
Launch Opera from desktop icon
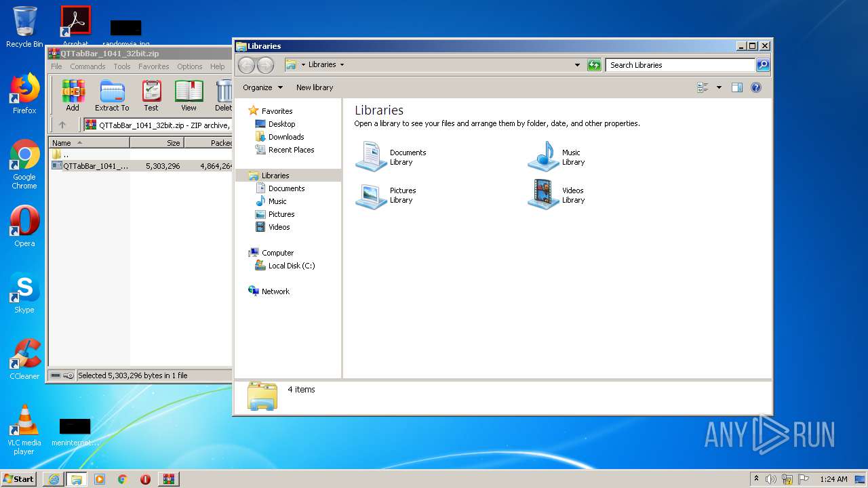pos(24,226)
